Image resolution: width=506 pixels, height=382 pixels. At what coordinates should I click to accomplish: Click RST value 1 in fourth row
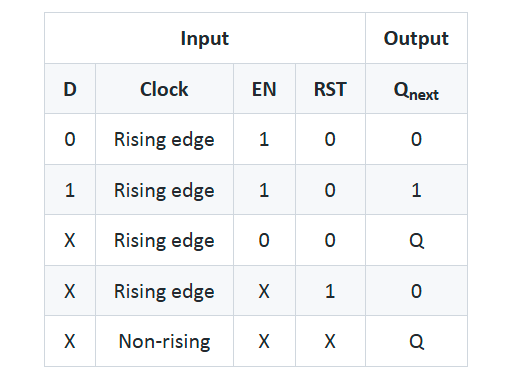tap(330, 291)
